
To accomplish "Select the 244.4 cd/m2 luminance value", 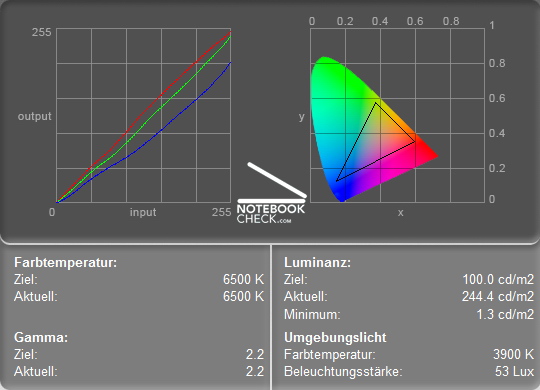I will (x=498, y=296).
